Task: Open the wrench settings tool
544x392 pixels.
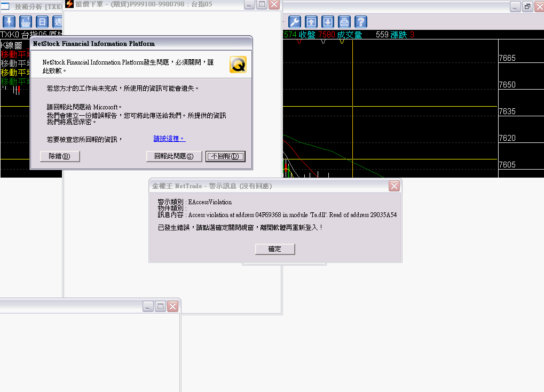Action: (295, 22)
